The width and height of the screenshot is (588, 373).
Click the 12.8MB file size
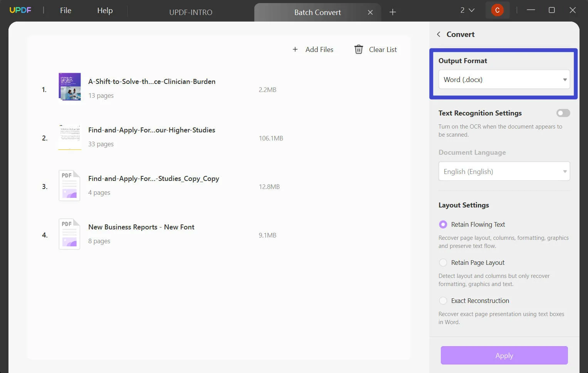269,187
